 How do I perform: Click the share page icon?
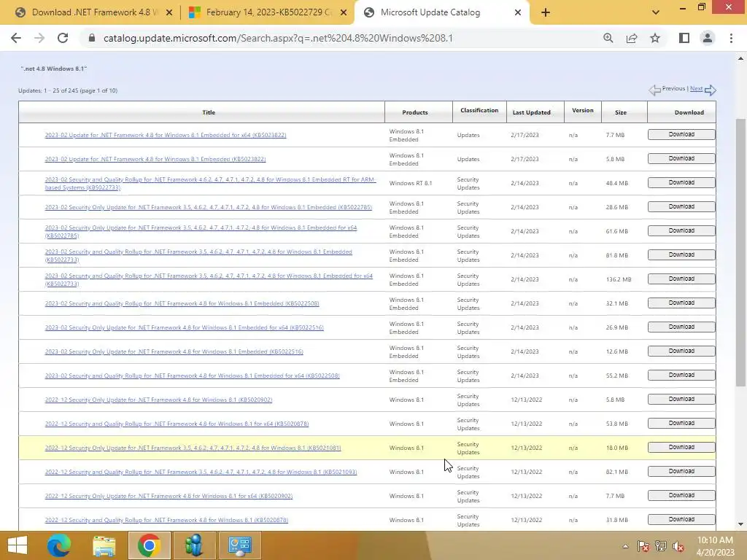pyautogui.click(x=632, y=38)
